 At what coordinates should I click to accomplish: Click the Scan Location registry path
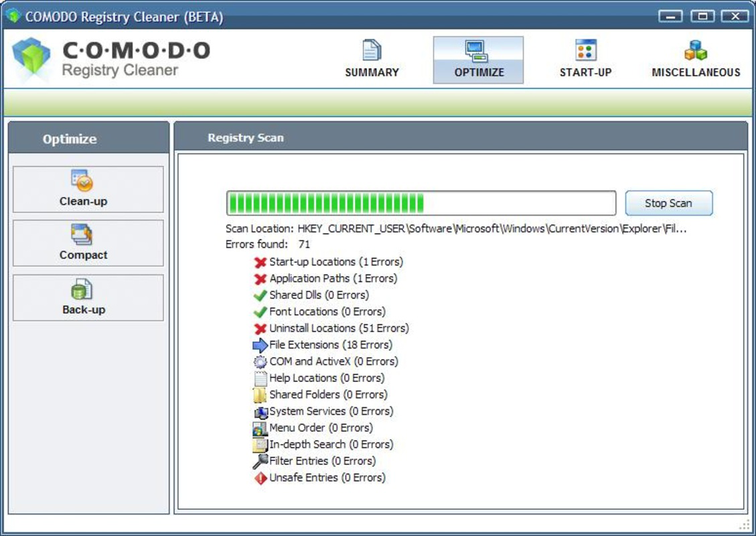[492, 228]
